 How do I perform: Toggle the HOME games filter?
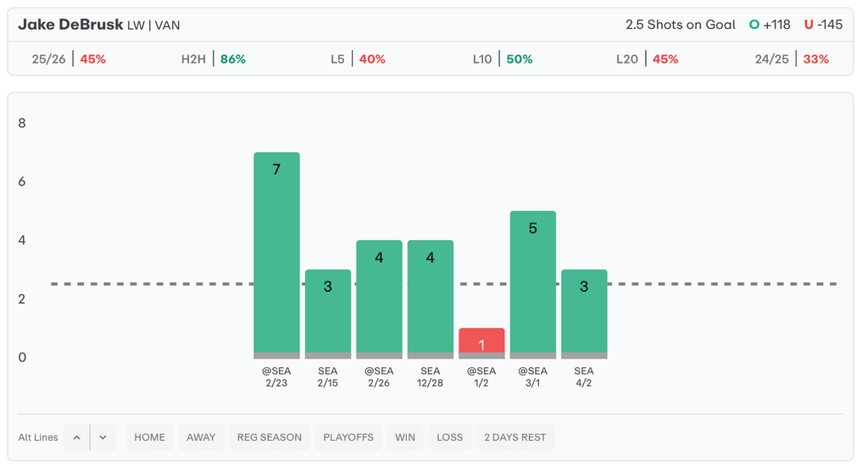(149, 438)
